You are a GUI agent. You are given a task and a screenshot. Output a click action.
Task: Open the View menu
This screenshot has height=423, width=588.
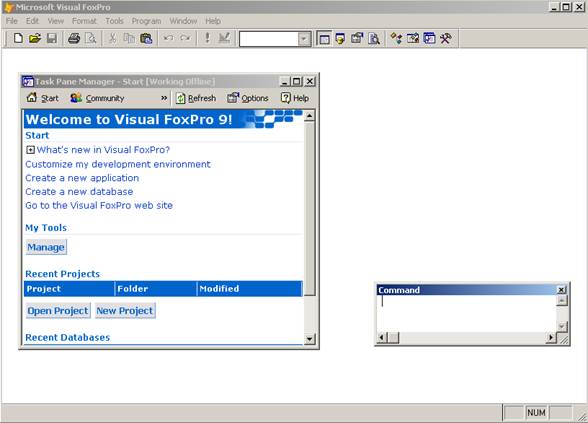click(56, 21)
